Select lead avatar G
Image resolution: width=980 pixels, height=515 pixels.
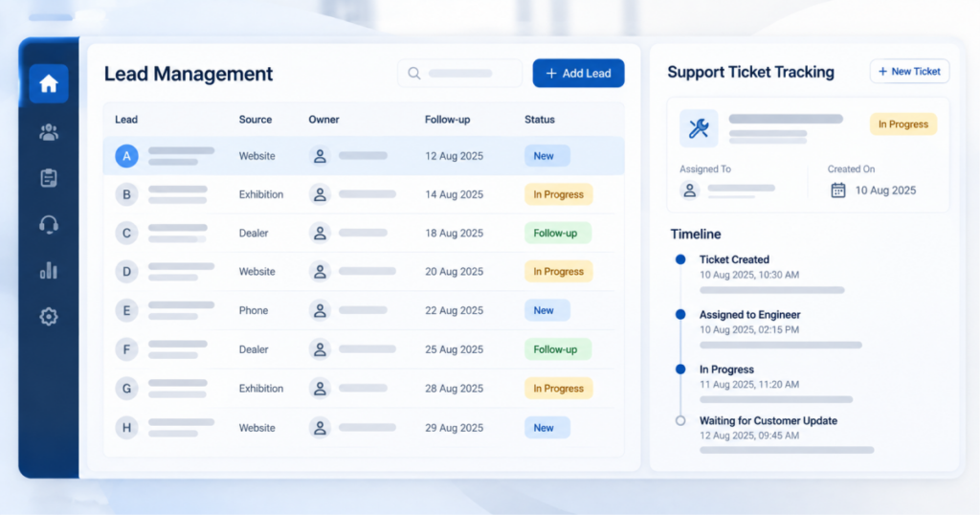pos(126,389)
